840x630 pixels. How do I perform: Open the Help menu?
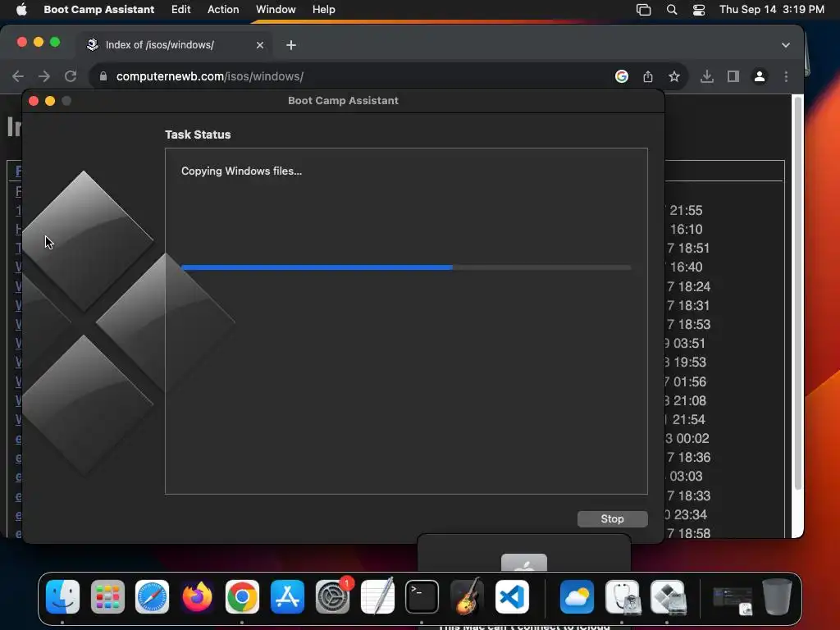coord(323,9)
